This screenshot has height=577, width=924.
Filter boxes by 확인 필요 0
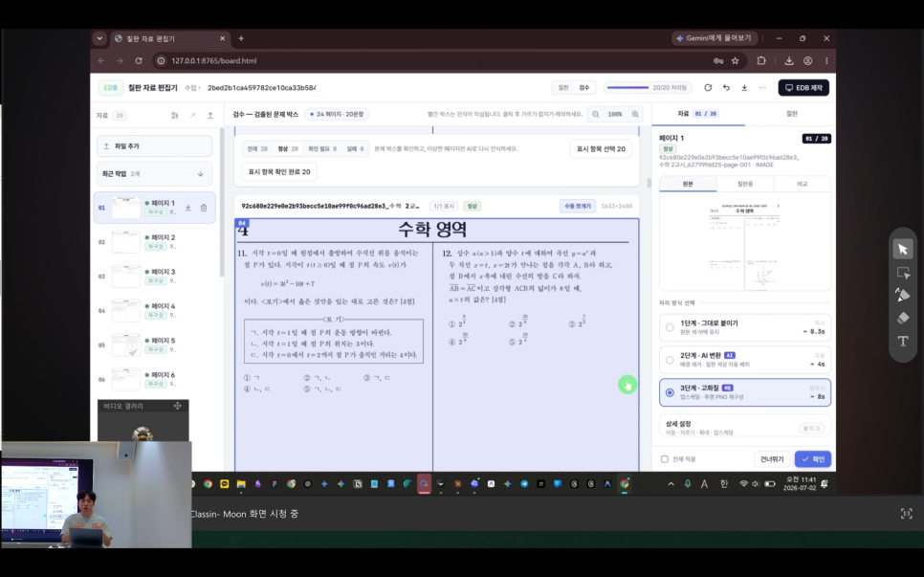[x=322, y=149]
